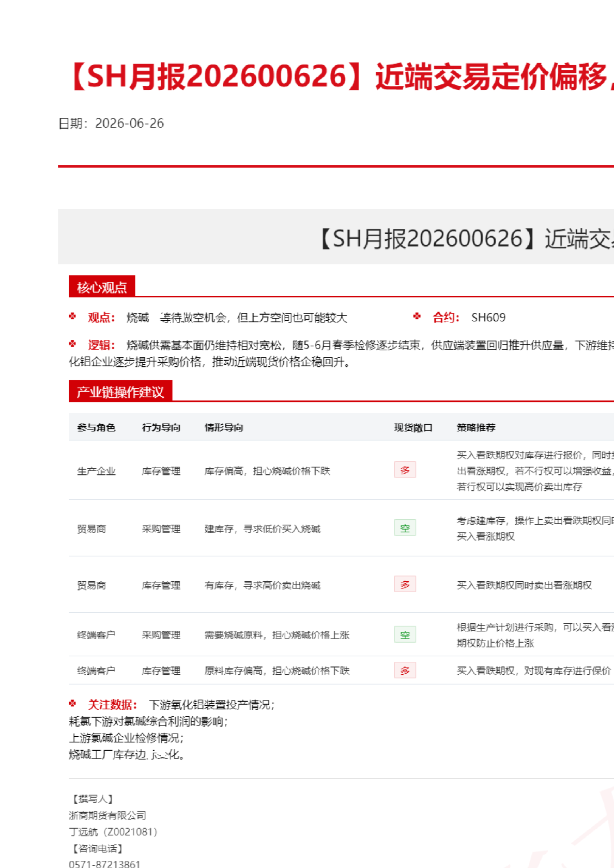This screenshot has width=614, height=868.
Task: Click the 【撰写人】 heading
Action: 93,799
